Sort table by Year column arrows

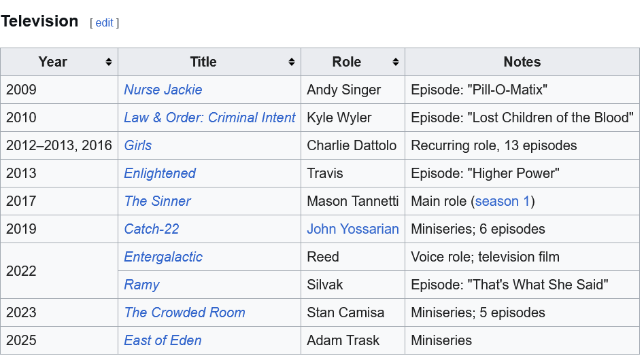[x=109, y=62]
